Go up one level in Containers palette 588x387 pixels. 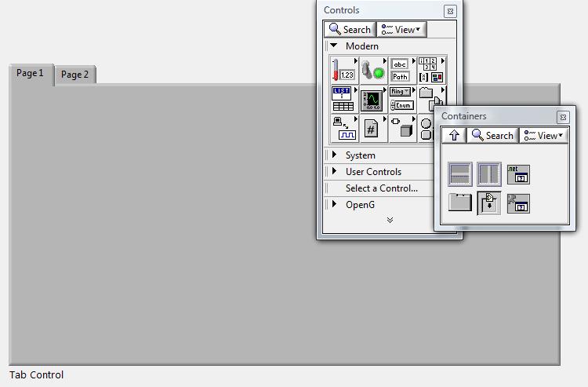[454, 136]
